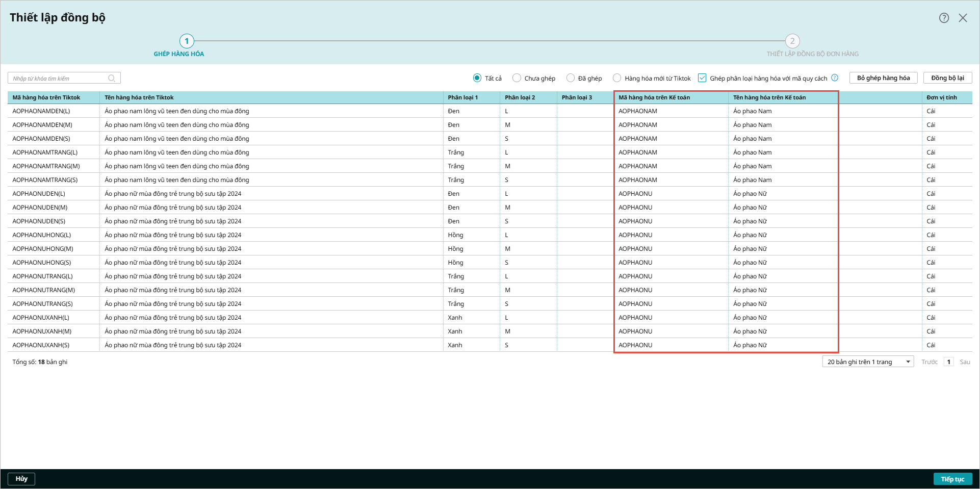Go to the next page Sau
Viewport: 980px width, 489px height.
coord(965,362)
